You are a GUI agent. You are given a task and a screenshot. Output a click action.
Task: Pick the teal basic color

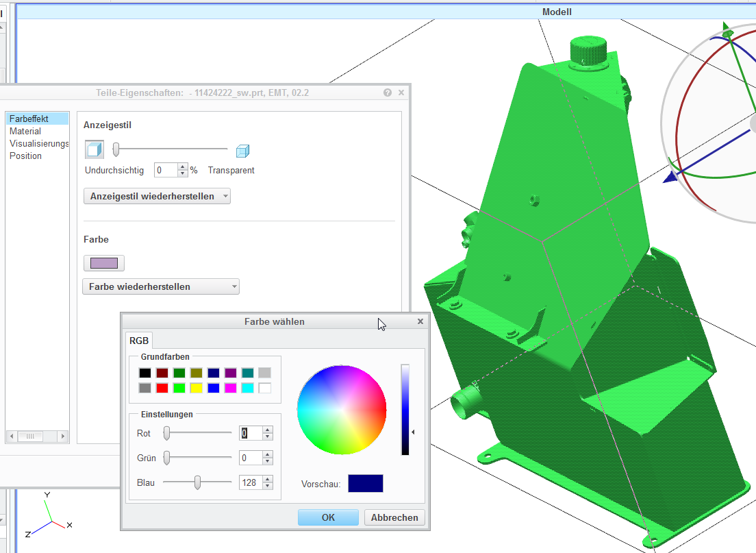click(247, 373)
